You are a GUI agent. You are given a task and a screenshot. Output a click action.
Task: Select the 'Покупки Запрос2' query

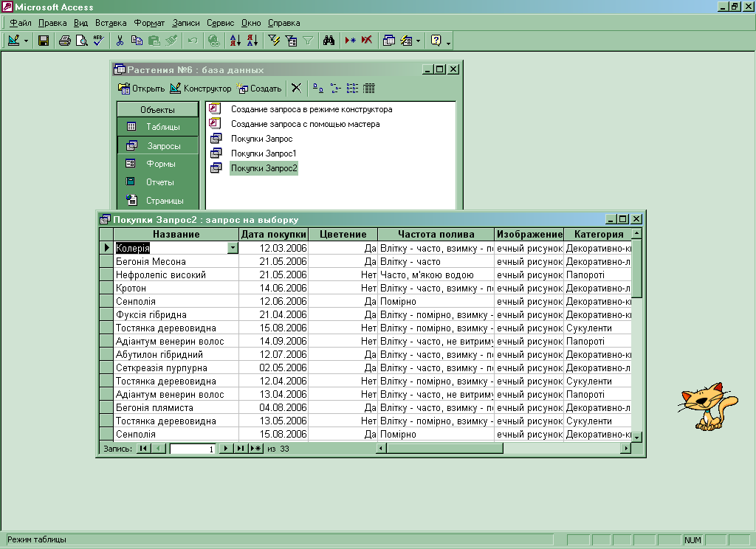pyautogui.click(x=264, y=168)
